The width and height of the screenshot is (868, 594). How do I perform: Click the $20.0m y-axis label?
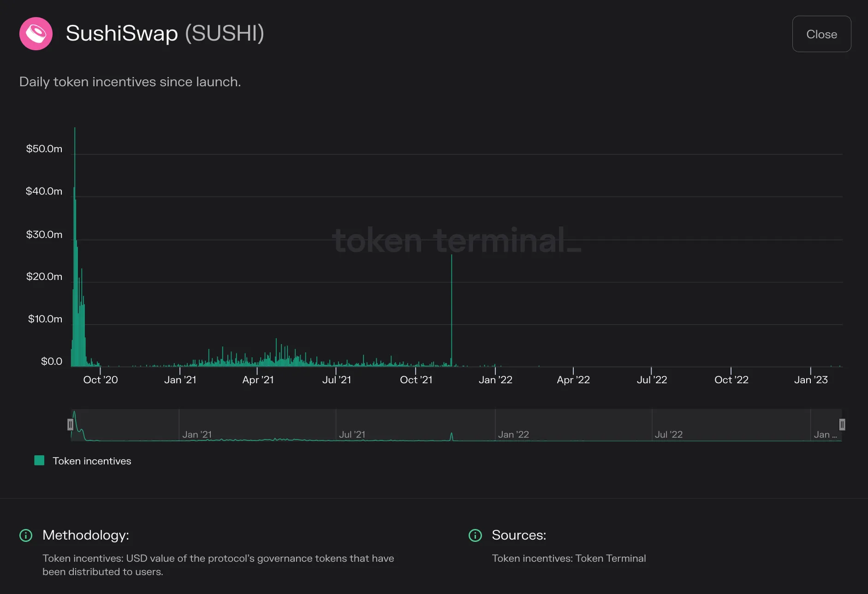pos(44,276)
